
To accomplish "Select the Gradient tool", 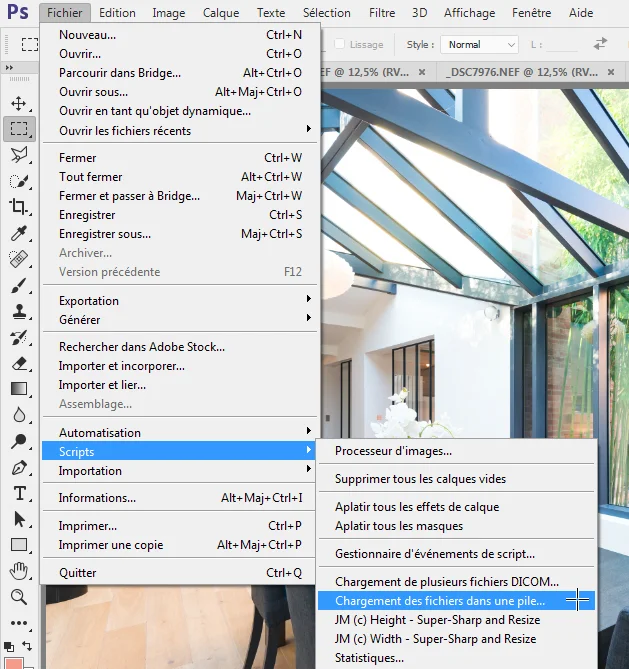I will pyautogui.click(x=19, y=389).
